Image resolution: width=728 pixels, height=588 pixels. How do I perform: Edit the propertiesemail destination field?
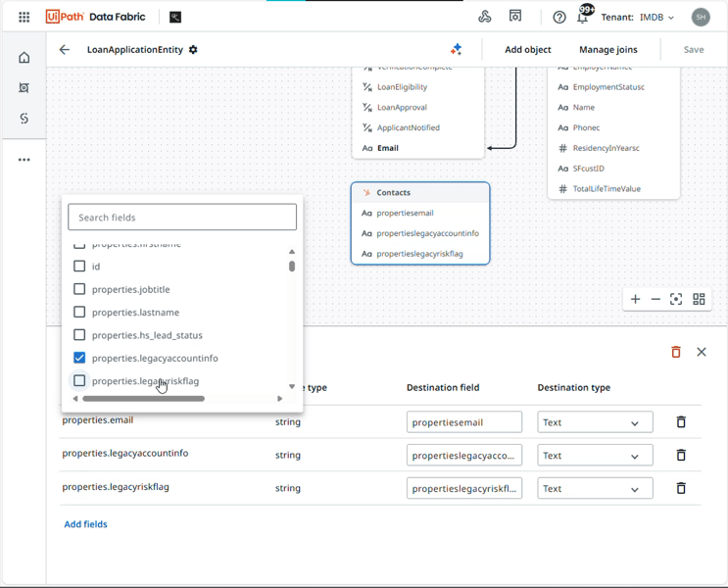464,422
